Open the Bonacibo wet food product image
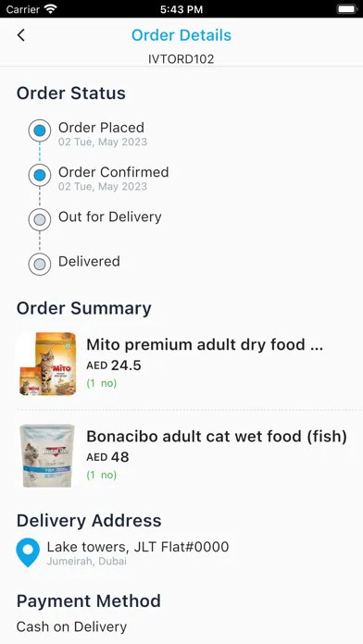The image size is (363, 644). click(x=47, y=455)
